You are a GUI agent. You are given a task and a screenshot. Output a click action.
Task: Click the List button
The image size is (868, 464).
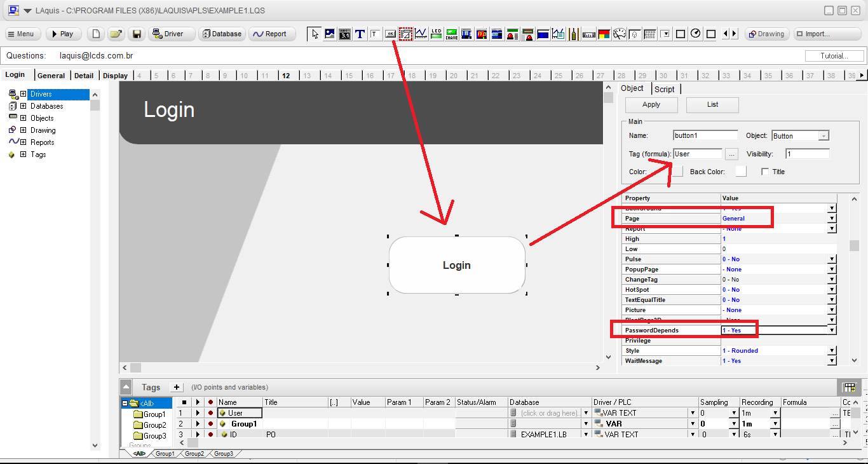pos(712,105)
